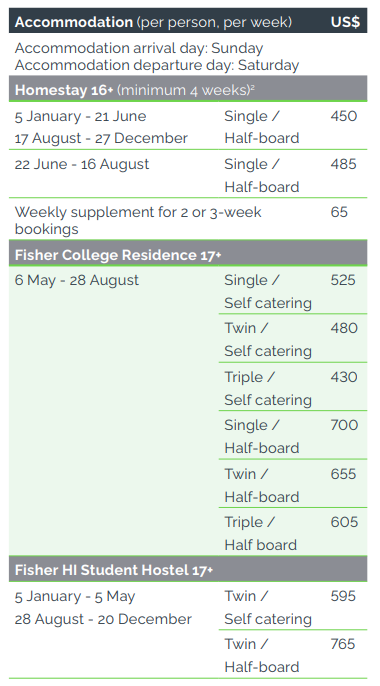Select the 28 August - 20 December date text

(103, 620)
